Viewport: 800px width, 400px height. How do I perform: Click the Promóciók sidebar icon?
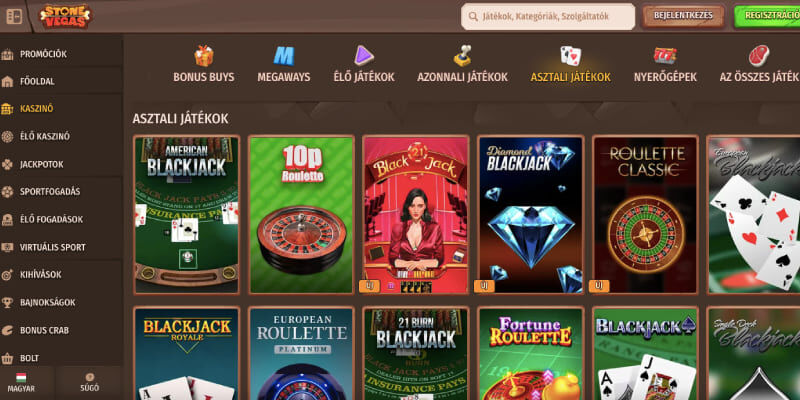tap(7, 54)
